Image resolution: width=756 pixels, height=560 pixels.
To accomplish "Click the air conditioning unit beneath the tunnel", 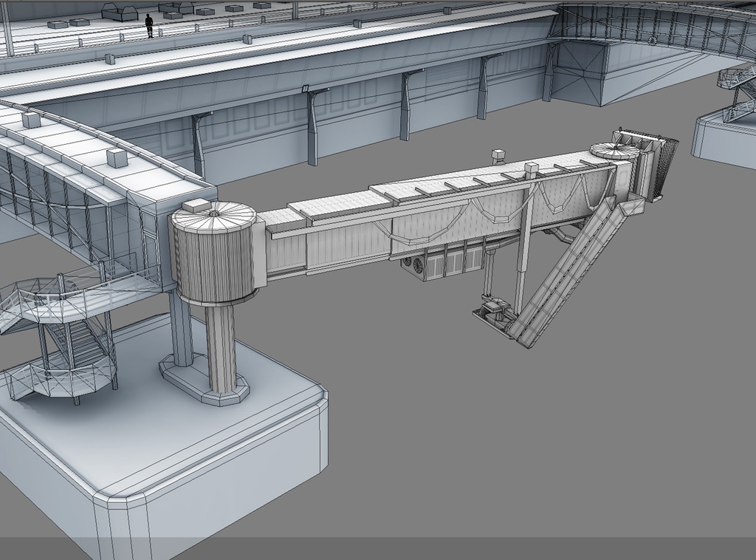I will pyautogui.click(x=414, y=267).
